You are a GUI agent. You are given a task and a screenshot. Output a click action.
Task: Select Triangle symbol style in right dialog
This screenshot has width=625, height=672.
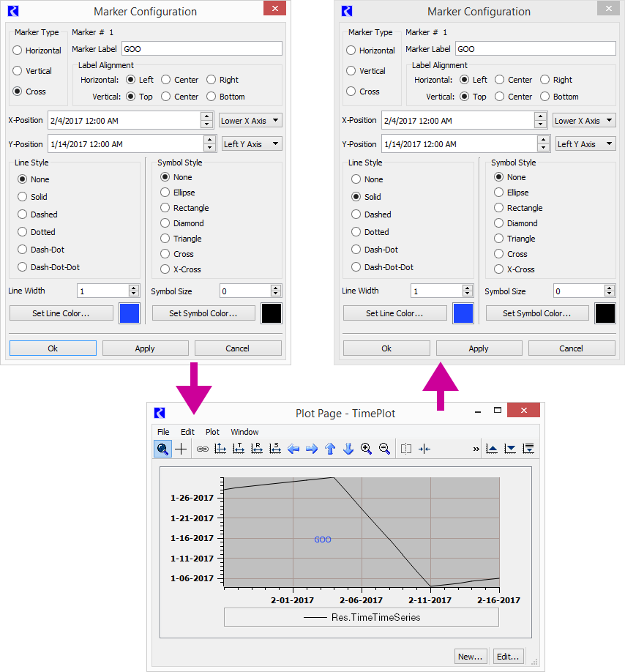pyautogui.click(x=514, y=239)
